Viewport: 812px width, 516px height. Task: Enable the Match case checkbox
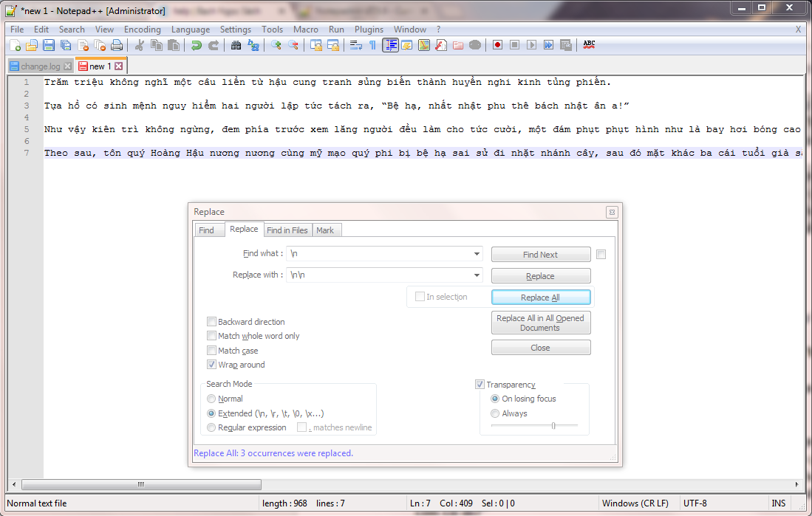212,351
